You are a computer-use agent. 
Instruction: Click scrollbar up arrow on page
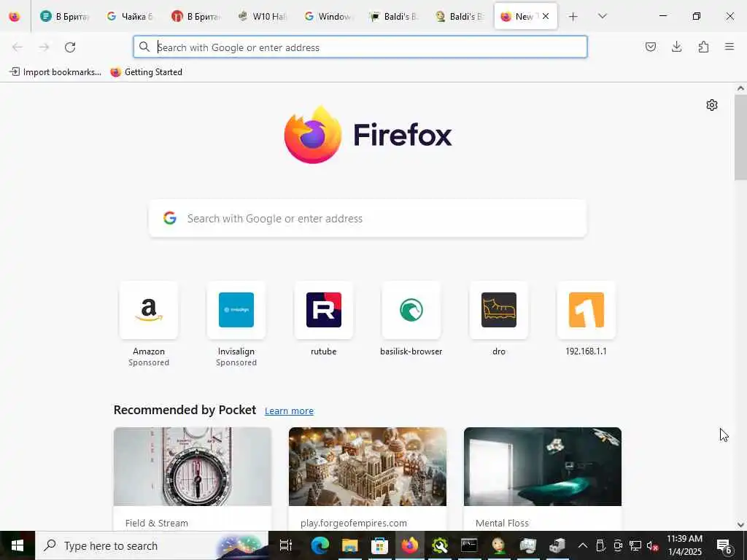[x=740, y=88]
